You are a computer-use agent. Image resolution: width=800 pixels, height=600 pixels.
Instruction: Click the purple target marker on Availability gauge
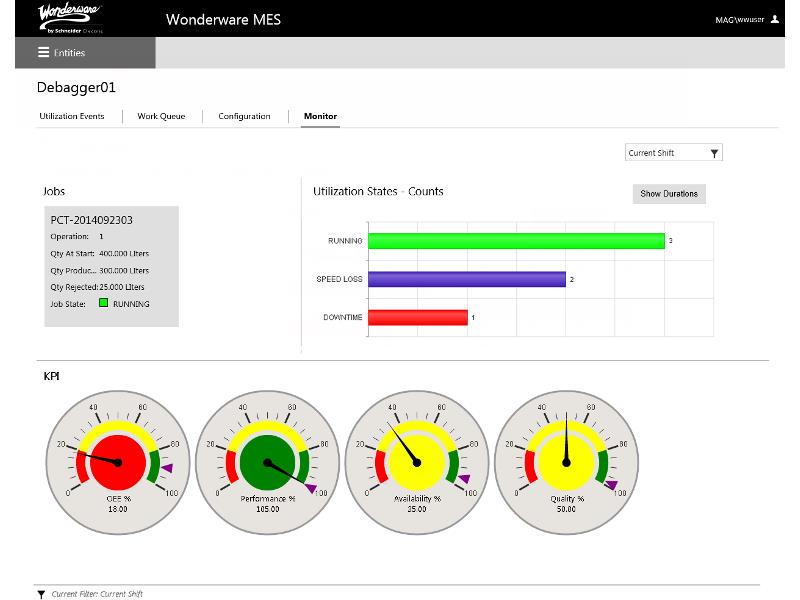(464, 479)
